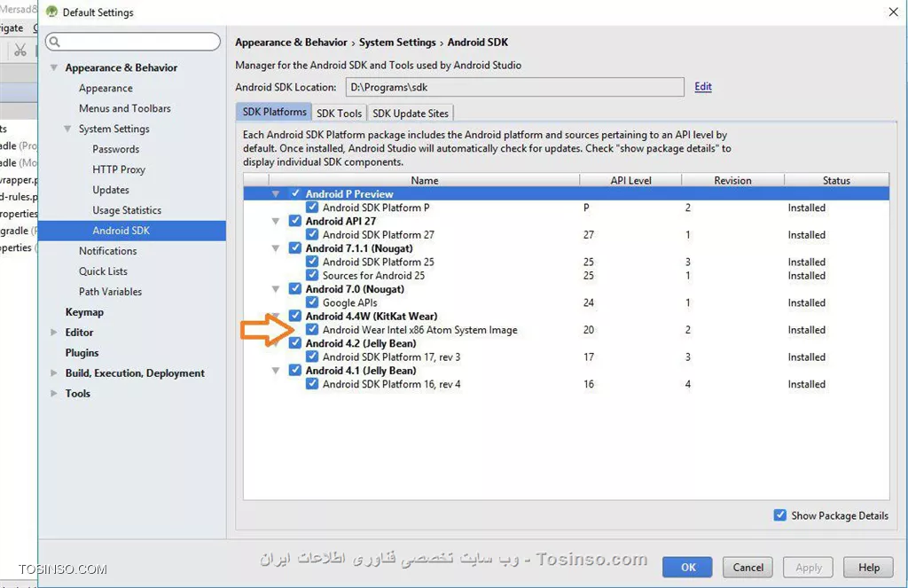Click the Cancel button
Screen dimensions: 908x588
tap(748, 567)
